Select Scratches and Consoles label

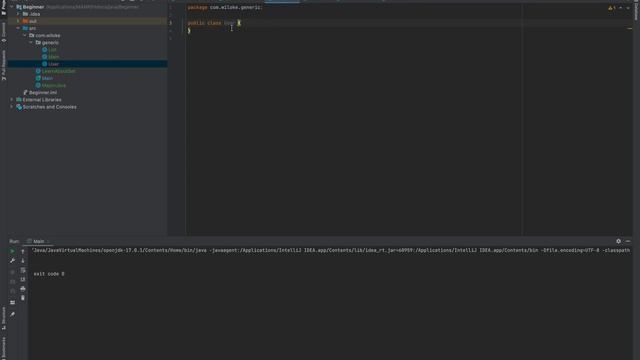pos(49,107)
